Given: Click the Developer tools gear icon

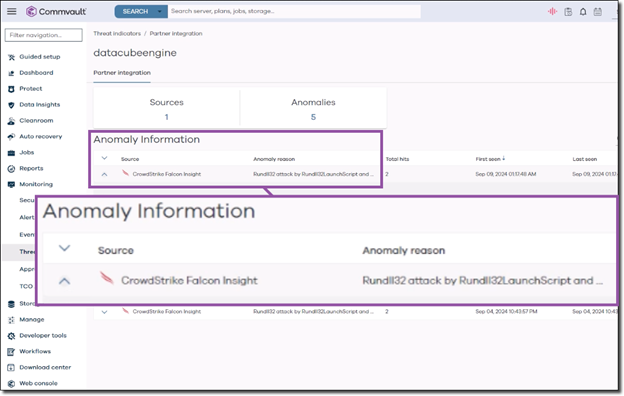Looking at the screenshot, I should (x=11, y=336).
